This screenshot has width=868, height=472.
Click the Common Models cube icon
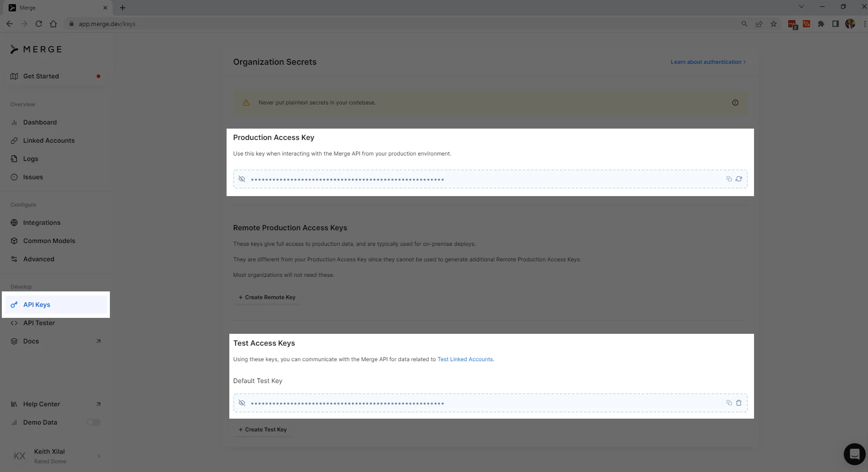[14, 241]
